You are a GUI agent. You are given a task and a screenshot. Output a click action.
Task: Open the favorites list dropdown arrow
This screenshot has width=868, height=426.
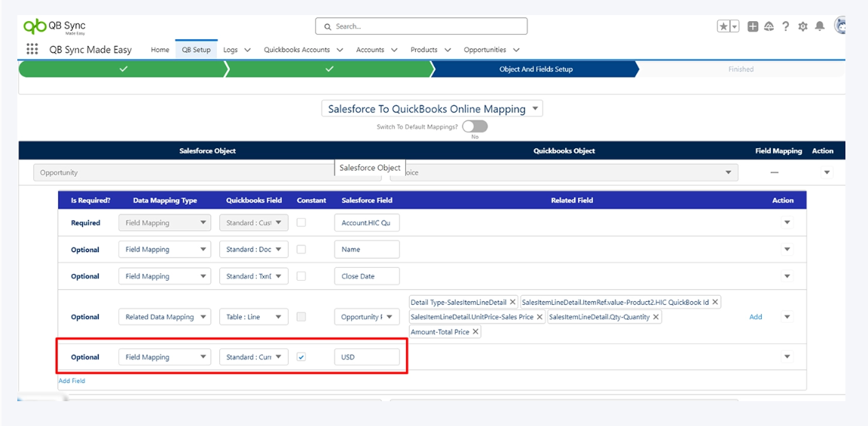coord(735,26)
